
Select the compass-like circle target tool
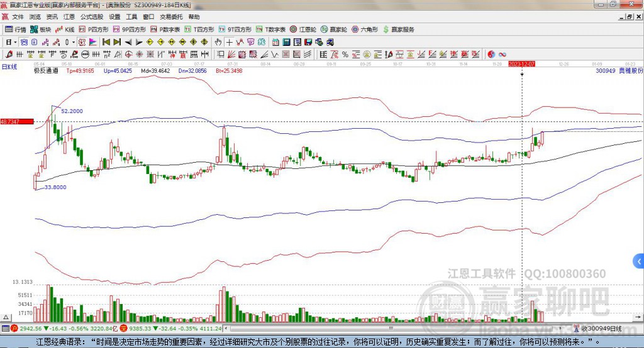[128, 54]
